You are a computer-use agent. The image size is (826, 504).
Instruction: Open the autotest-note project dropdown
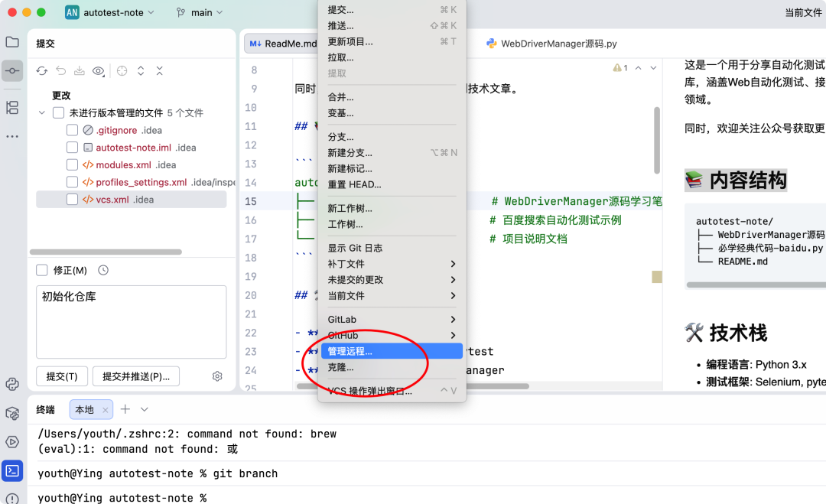coord(119,13)
